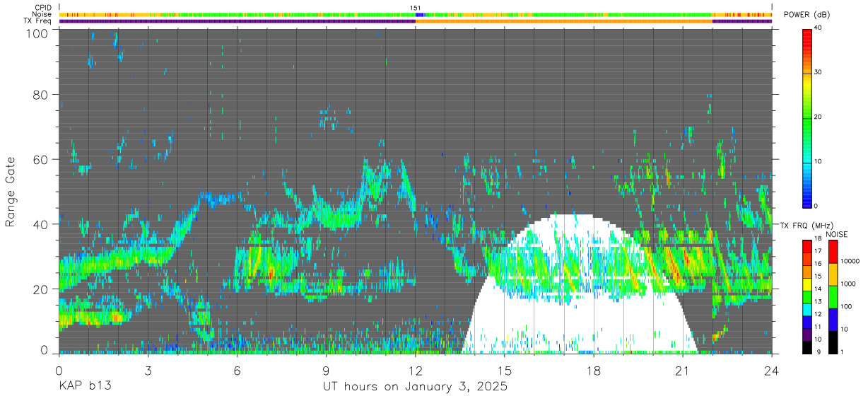Click the '40' Range Gate axis tick

pos(41,224)
